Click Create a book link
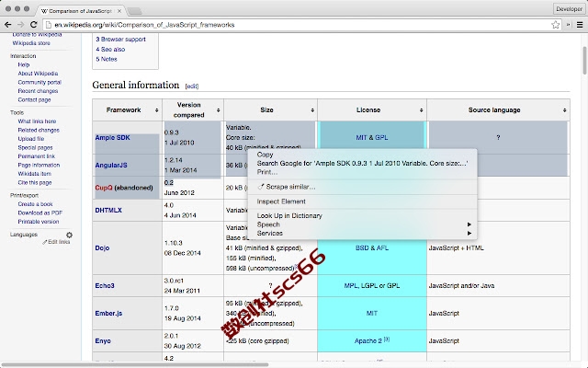The height and width of the screenshot is (368, 588). [x=35, y=204]
